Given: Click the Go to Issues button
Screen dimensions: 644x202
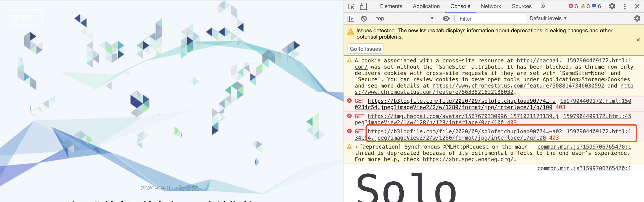Looking at the screenshot, I should click(x=365, y=49).
